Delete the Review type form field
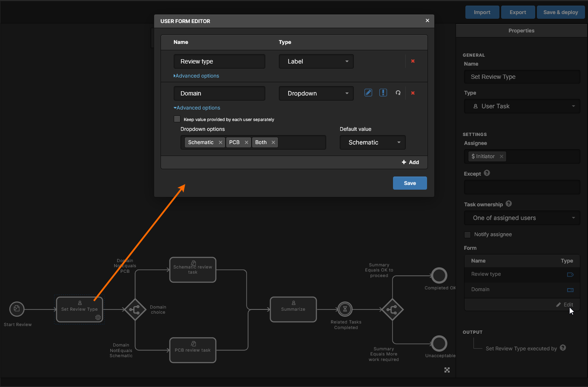 [x=413, y=61]
